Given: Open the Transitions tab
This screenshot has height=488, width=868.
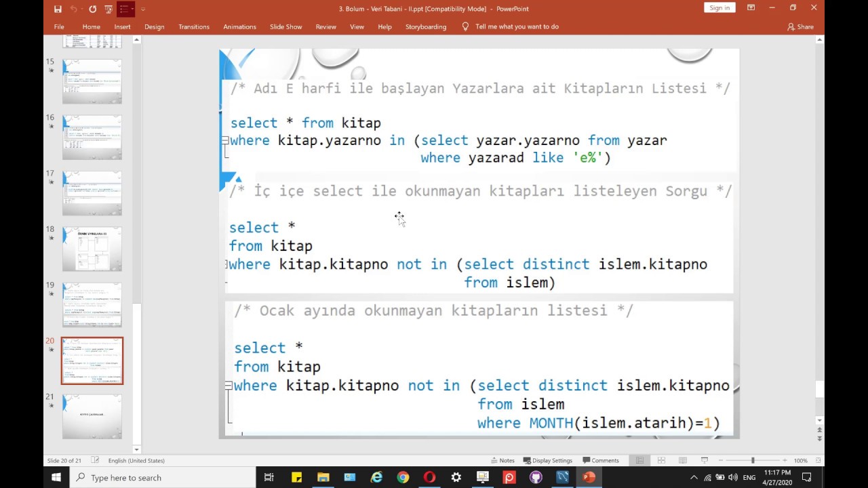Looking at the screenshot, I should pyautogui.click(x=194, y=26).
